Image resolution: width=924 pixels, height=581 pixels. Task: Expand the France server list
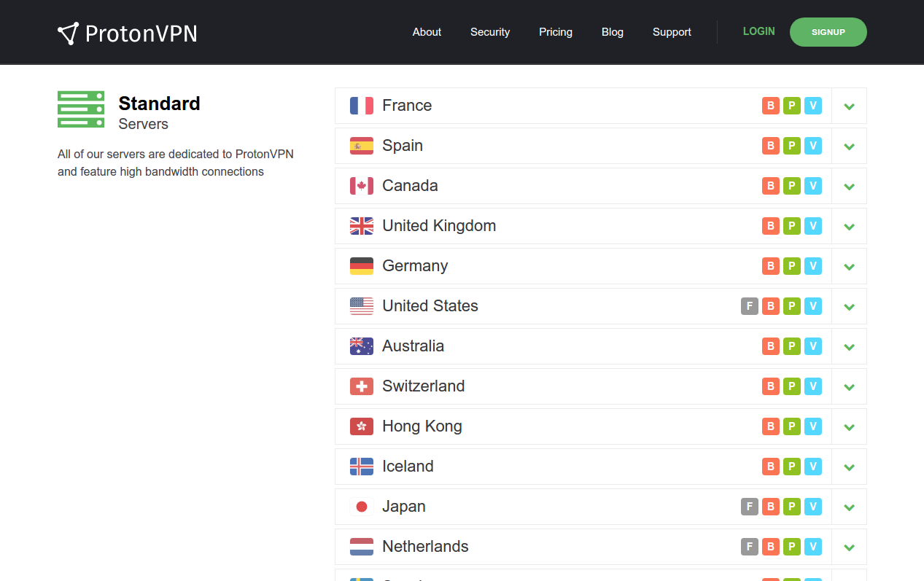[x=849, y=105]
